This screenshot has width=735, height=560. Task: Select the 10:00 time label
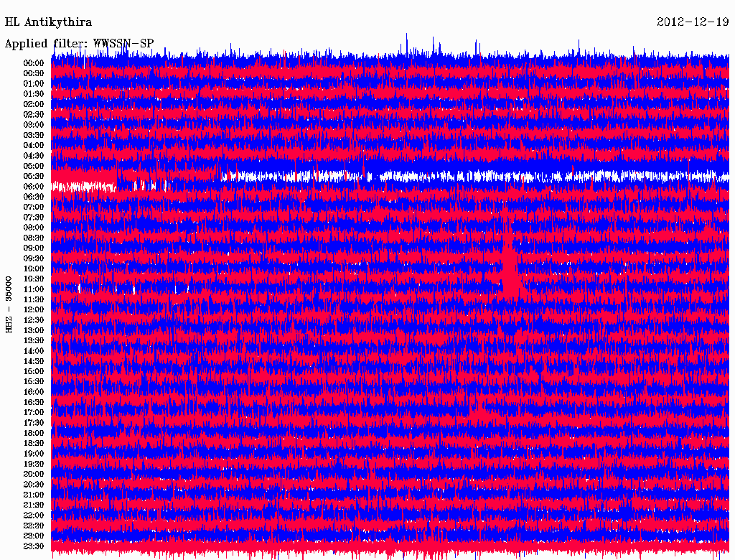(34, 269)
